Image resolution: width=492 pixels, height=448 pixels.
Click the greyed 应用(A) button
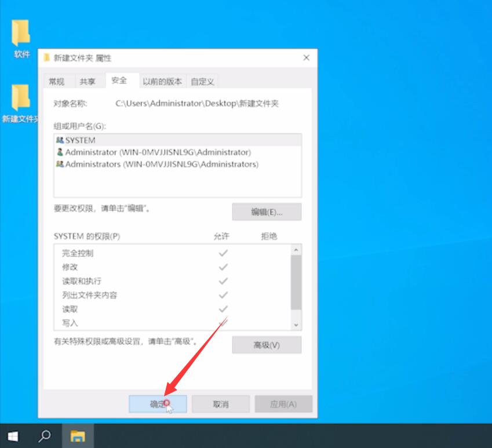click(283, 404)
